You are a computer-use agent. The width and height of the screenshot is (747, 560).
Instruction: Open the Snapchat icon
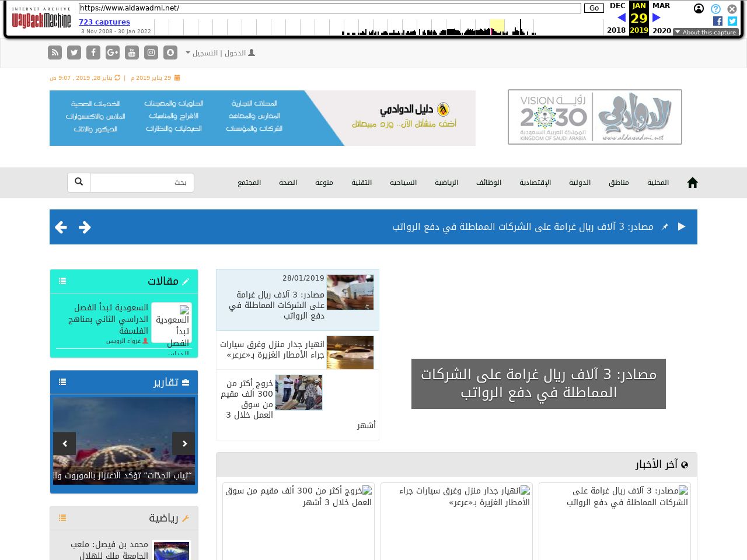tap(170, 52)
